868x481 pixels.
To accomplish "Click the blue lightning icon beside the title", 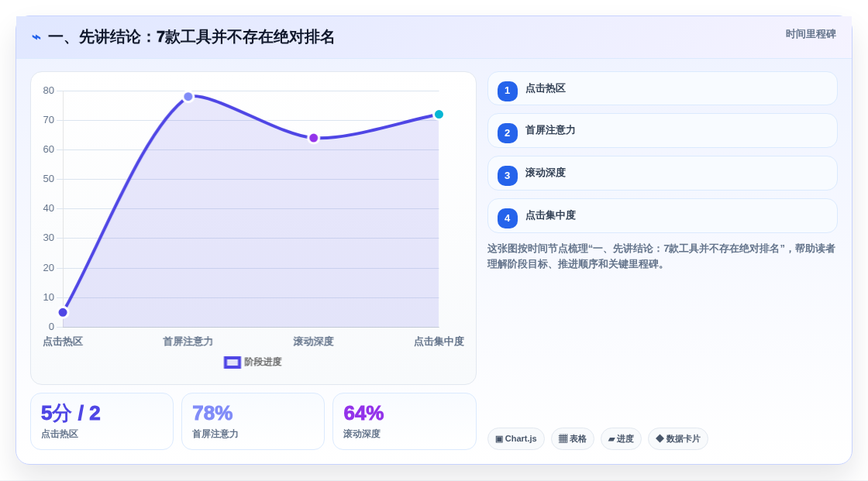I will (x=36, y=37).
